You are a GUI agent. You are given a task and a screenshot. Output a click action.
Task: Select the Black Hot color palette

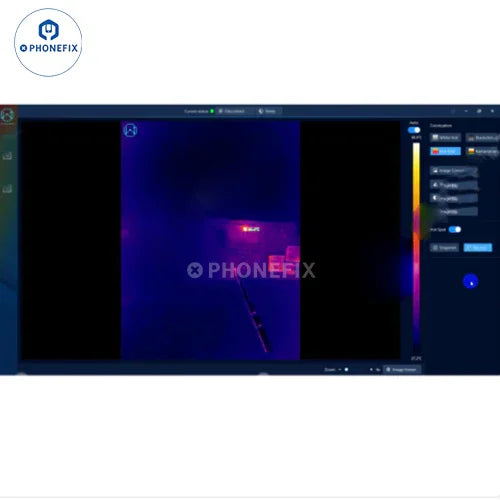(482, 137)
